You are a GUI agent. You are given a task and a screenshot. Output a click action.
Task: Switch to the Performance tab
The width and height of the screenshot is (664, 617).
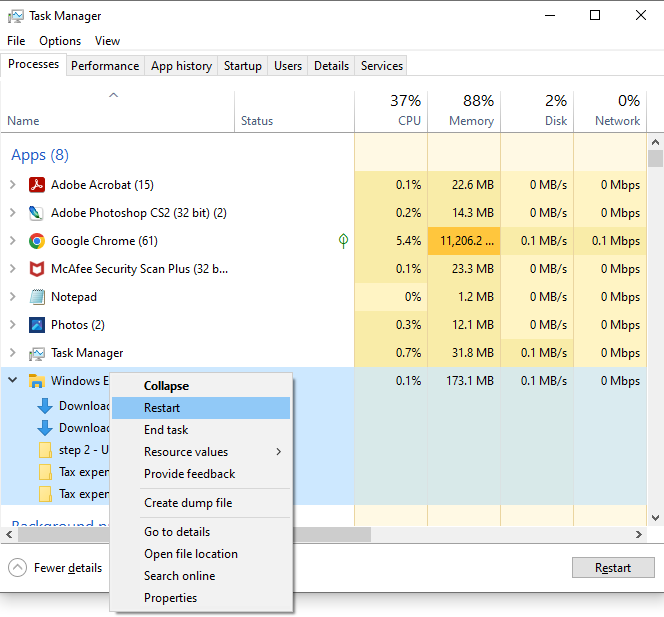coord(105,66)
